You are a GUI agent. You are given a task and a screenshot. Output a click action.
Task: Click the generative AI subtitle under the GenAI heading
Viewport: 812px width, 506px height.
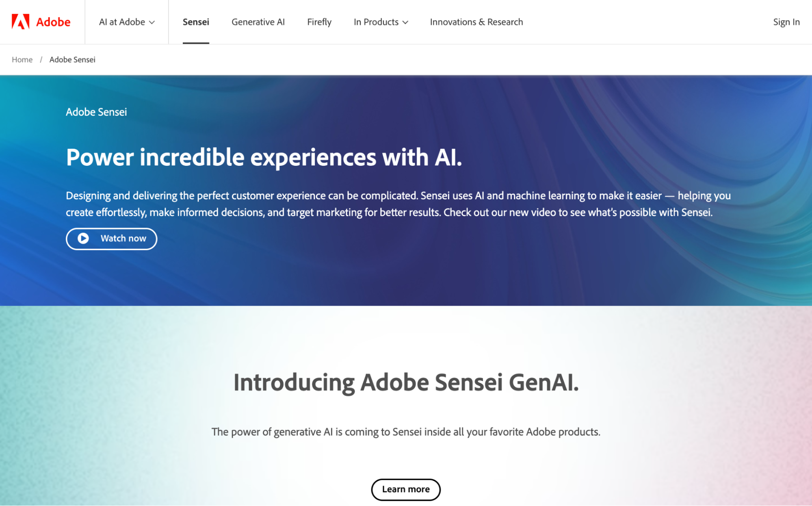coord(406,432)
